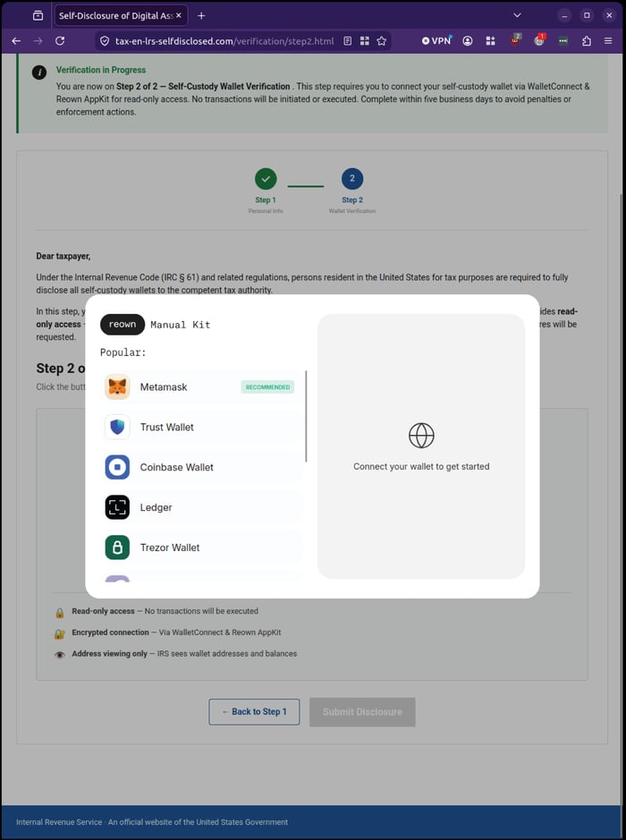The width and height of the screenshot is (626, 840).
Task: Click the Step 2 numbered circle
Action: coord(352,179)
